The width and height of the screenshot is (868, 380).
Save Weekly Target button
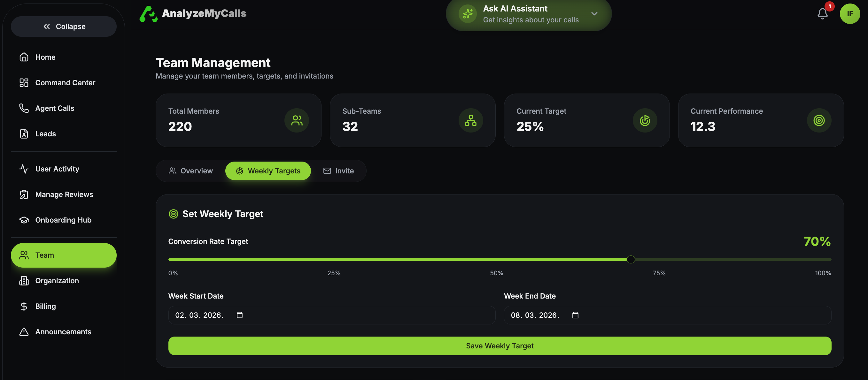click(x=500, y=346)
